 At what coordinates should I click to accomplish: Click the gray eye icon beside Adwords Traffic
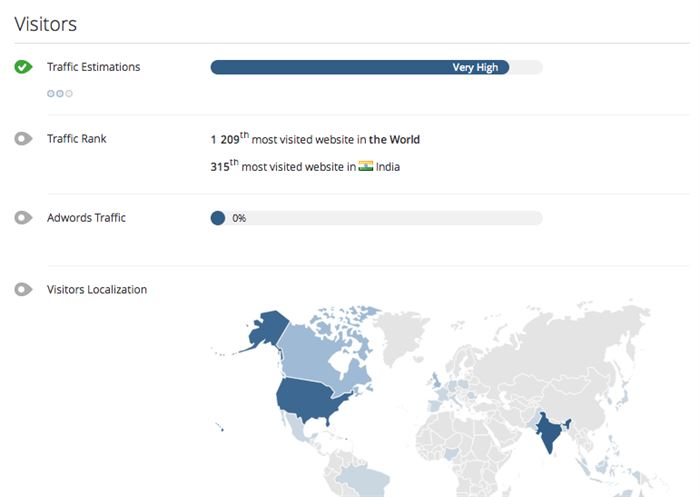23,218
